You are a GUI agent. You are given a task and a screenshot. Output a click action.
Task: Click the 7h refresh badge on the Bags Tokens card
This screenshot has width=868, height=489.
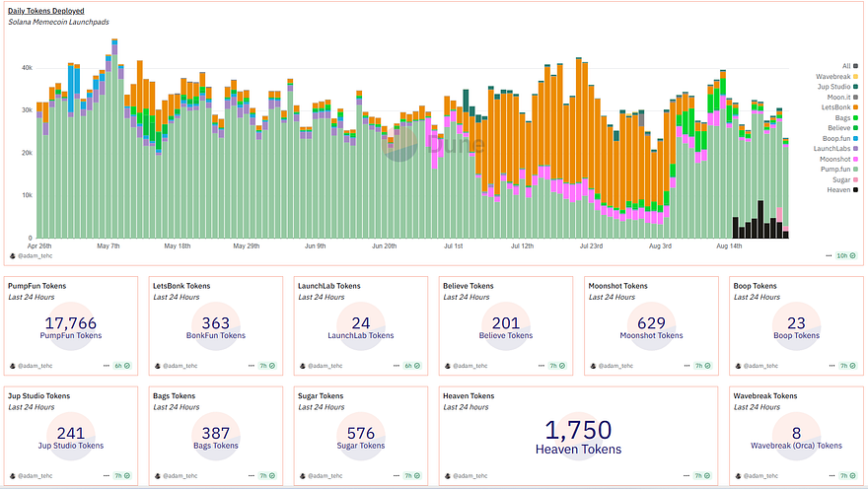click(x=267, y=476)
